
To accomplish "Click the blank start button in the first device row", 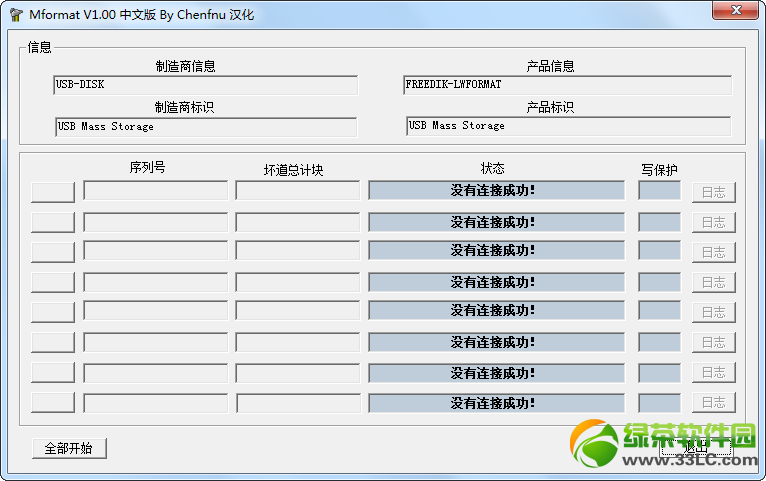I will tap(53, 192).
